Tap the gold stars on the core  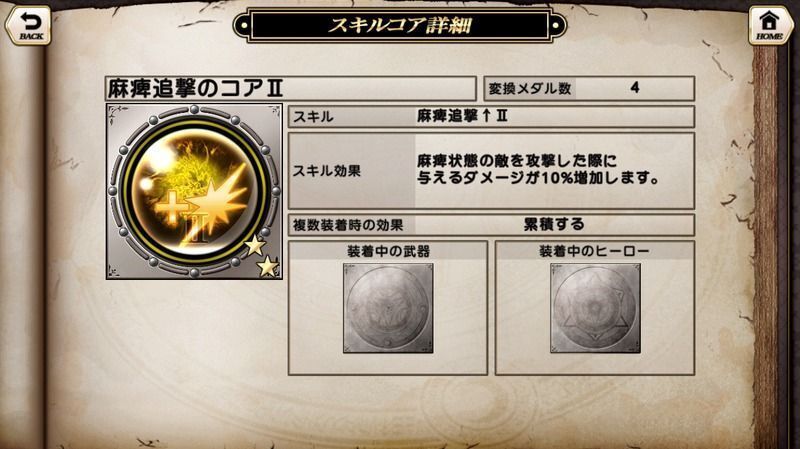(262, 256)
